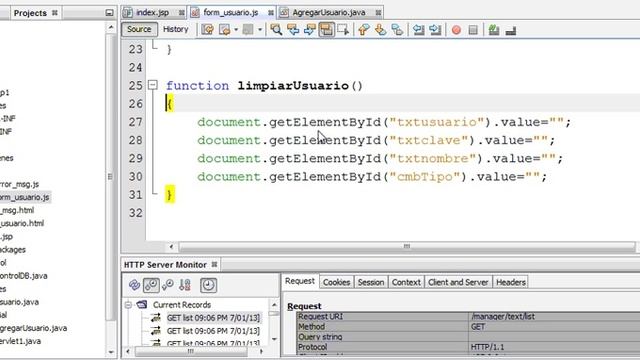Open the Cookies tab
640x360 pixels.
[x=336, y=282]
